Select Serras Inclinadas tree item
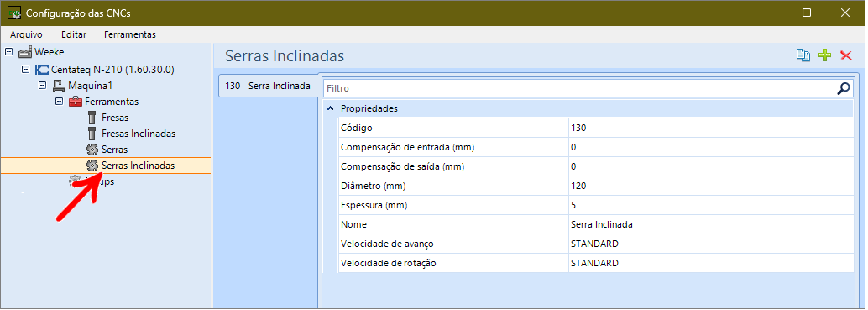 pos(139,166)
